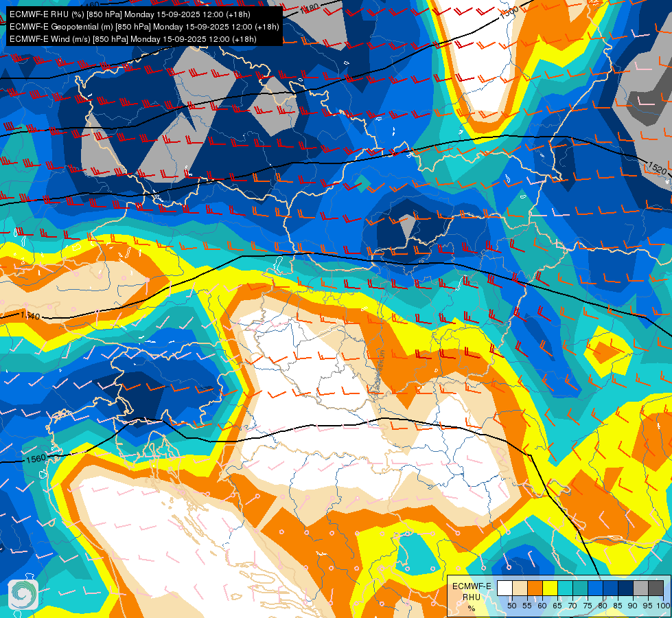Click the legend value 70
Screen dimensions: 672x618
[572, 606]
